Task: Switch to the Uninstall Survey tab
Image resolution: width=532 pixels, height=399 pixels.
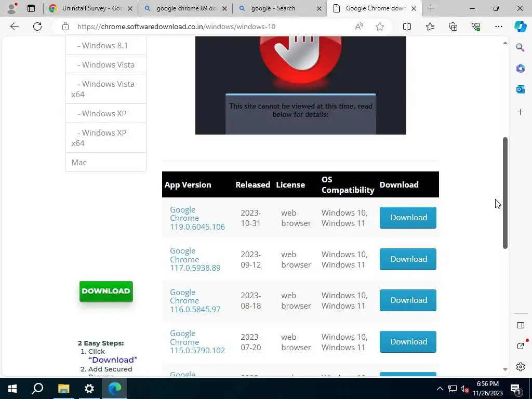Action: tap(90, 8)
